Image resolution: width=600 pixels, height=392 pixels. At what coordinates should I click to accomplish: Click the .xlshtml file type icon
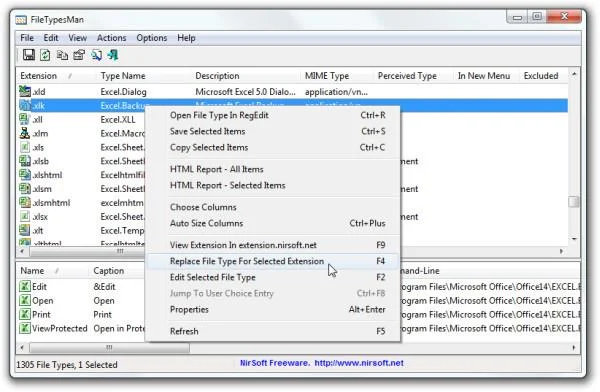tap(24, 175)
